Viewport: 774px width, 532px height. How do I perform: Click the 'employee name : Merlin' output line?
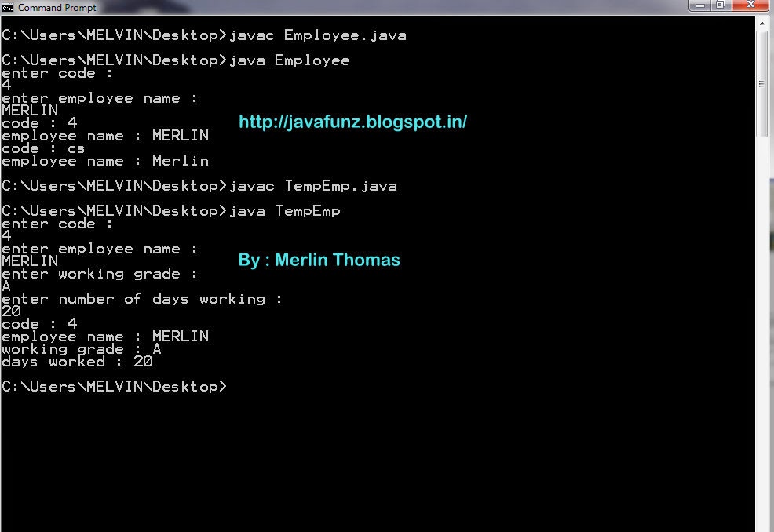click(x=105, y=161)
